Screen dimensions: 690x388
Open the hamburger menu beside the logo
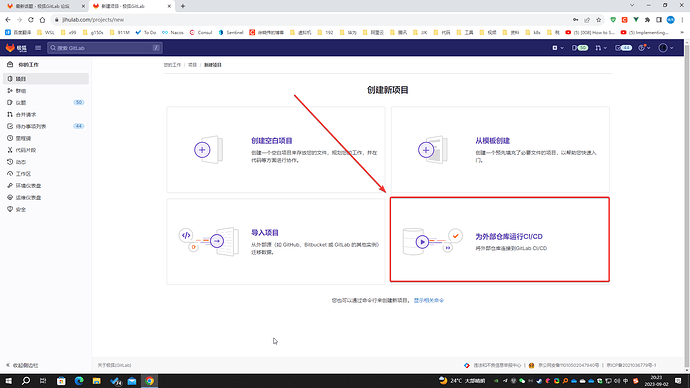coord(38,48)
